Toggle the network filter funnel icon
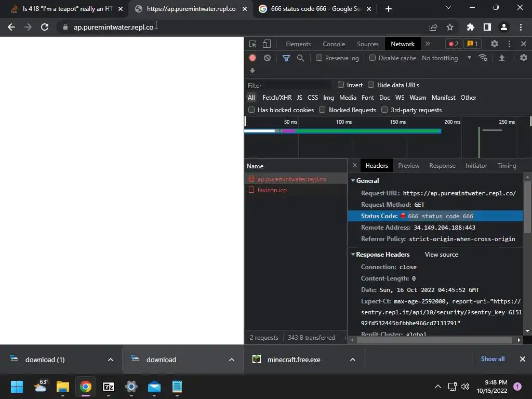Viewport: 532px width, 399px height. click(x=286, y=58)
